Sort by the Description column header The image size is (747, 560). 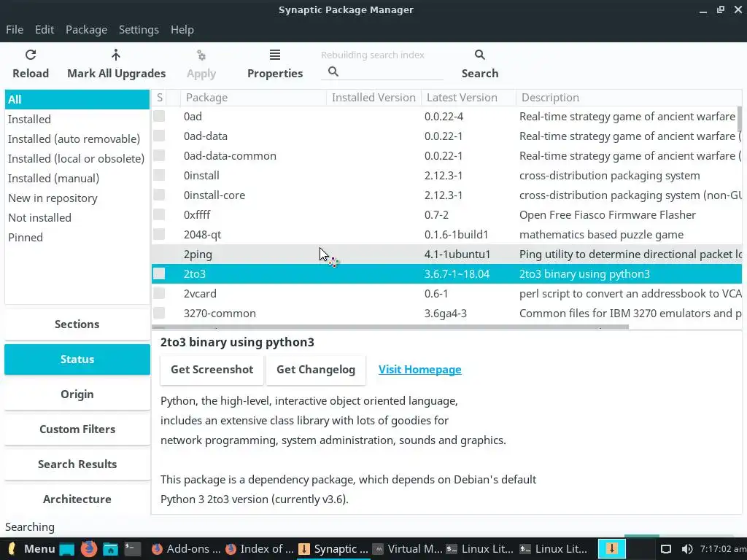tap(629, 98)
